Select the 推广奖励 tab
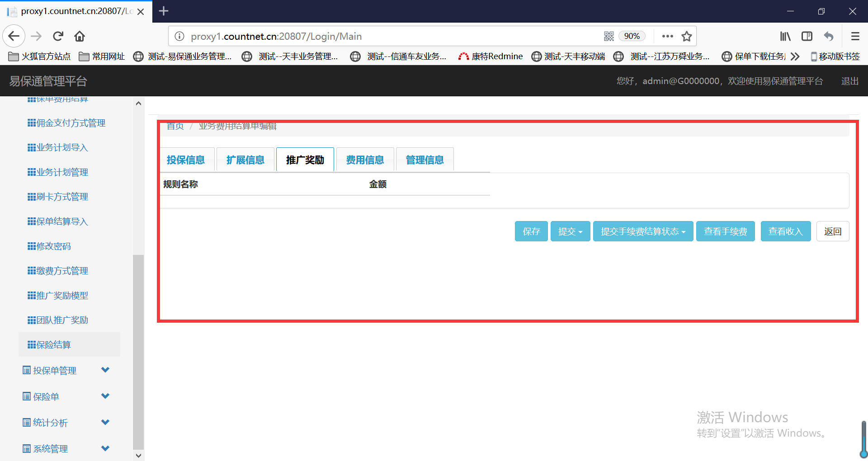Viewport: 868px width, 461px height. coord(305,160)
